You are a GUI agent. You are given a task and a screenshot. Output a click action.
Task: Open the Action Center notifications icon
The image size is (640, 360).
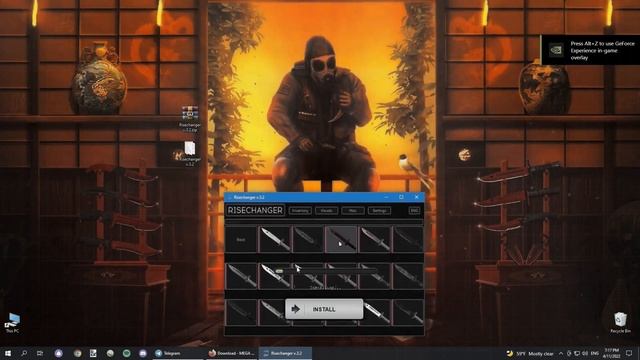pyautogui.click(x=629, y=353)
